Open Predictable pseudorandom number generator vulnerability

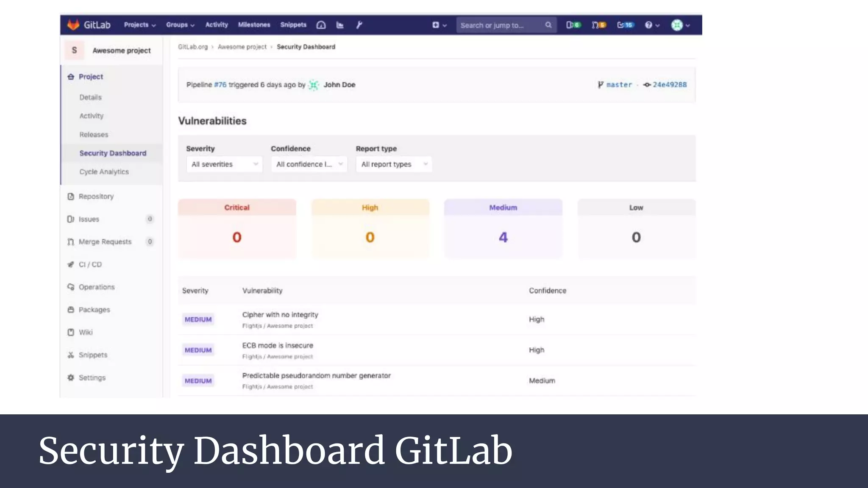[317, 376]
